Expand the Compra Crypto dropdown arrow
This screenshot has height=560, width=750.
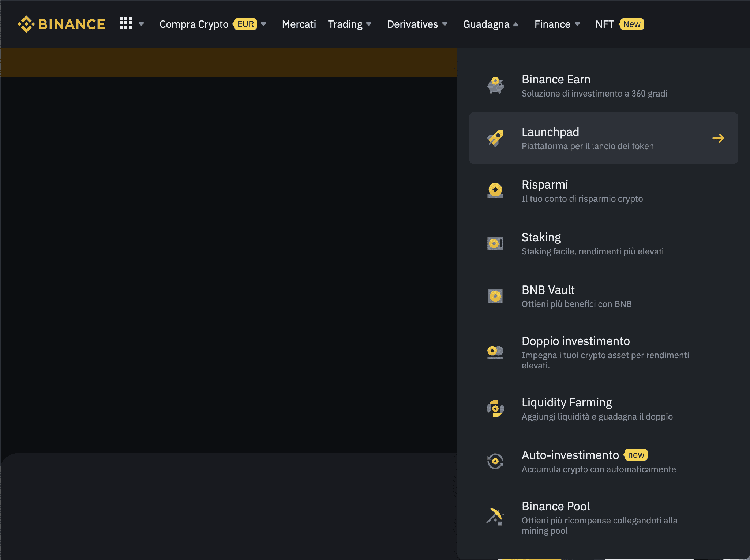(263, 24)
